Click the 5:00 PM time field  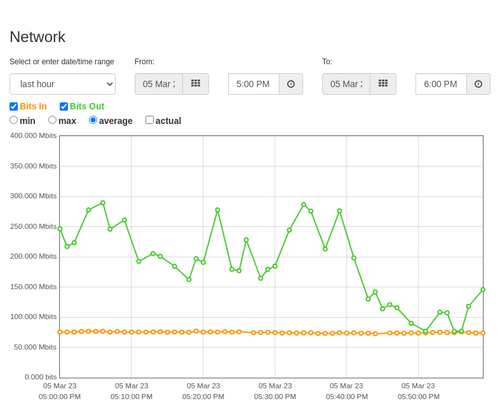[x=254, y=84]
